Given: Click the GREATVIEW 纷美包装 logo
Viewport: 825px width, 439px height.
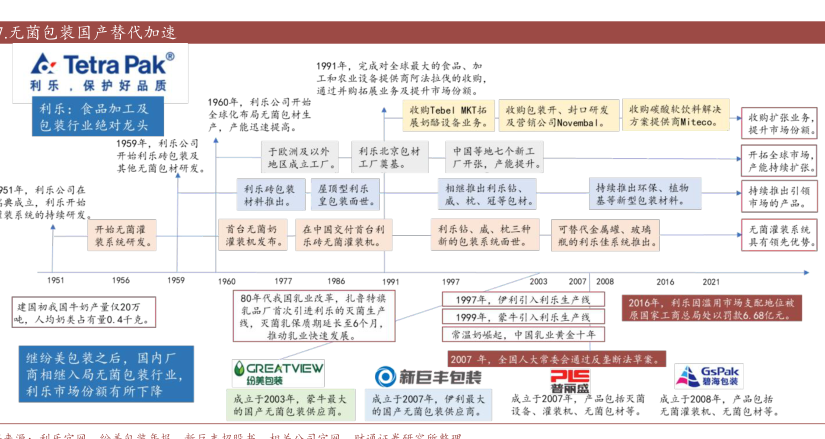Looking at the screenshot, I should point(278,373).
